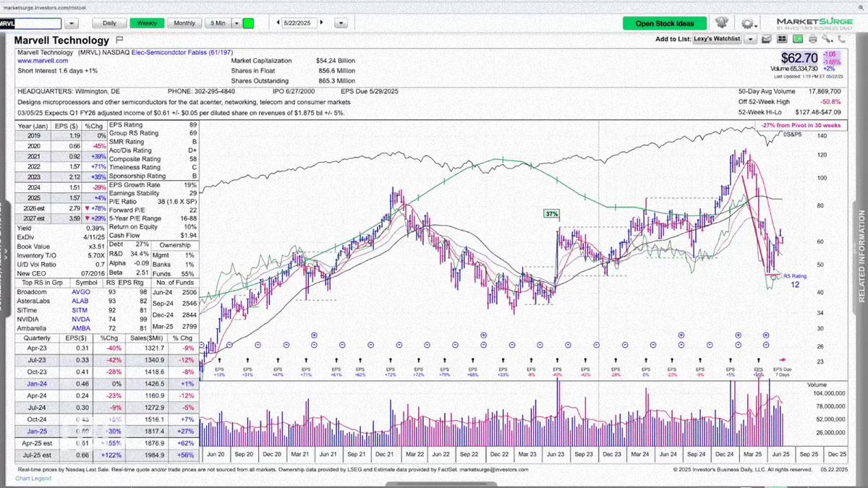
Task: Click the -27% from Pivot text
Action: tap(800, 125)
